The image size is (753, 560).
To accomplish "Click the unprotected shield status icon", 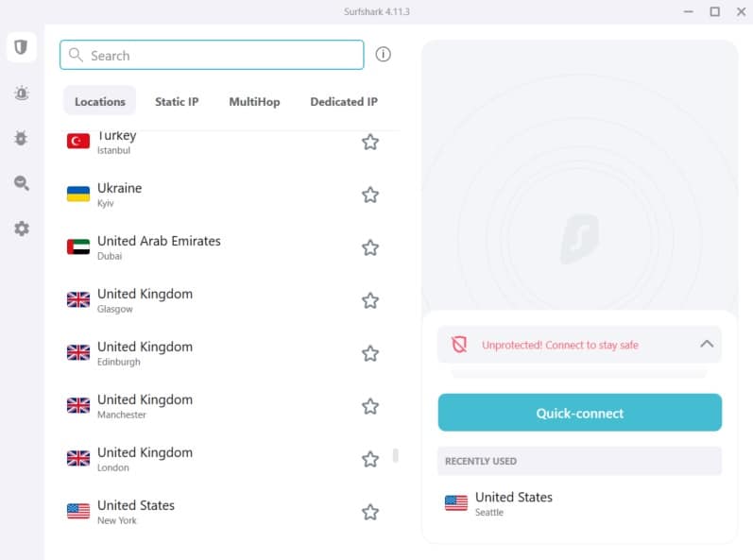I will coord(459,345).
